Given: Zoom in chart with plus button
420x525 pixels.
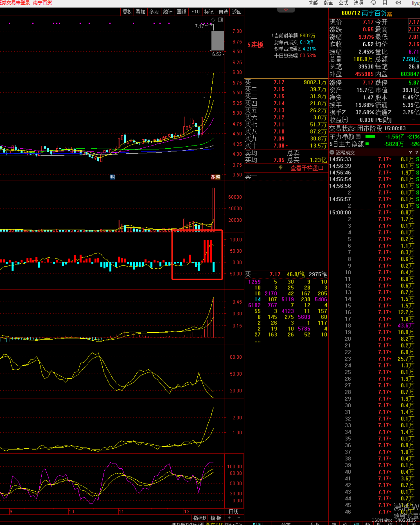Looking at the screenshot, I should coord(229,518).
